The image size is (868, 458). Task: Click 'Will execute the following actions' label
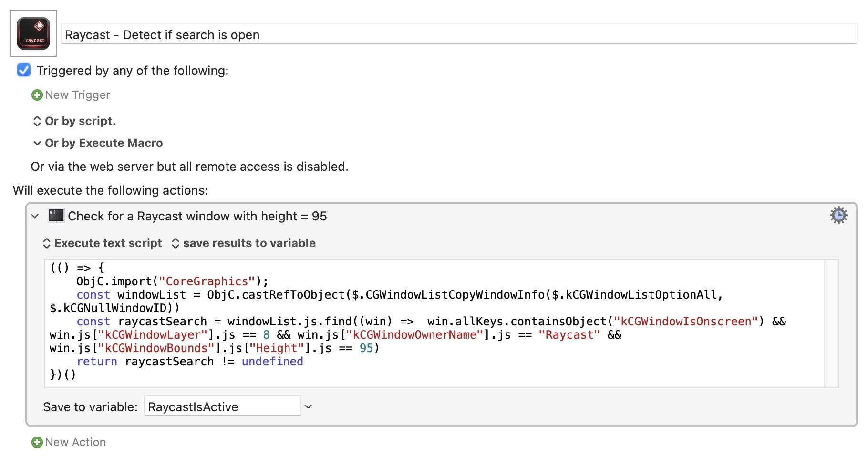(x=111, y=190)
